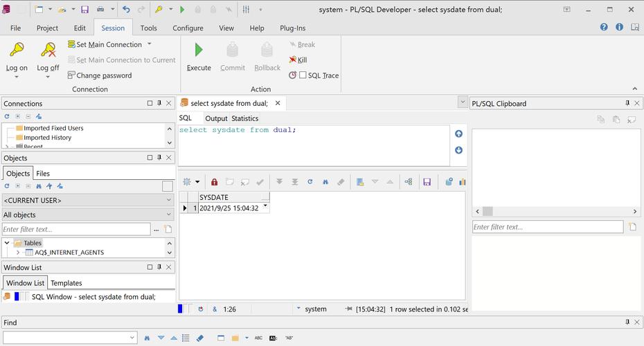Screen dimensions: 644x346
Task: Click the eraser Clear icon in the Find bar
Action: pyautogui.click(x=200, y=338)
